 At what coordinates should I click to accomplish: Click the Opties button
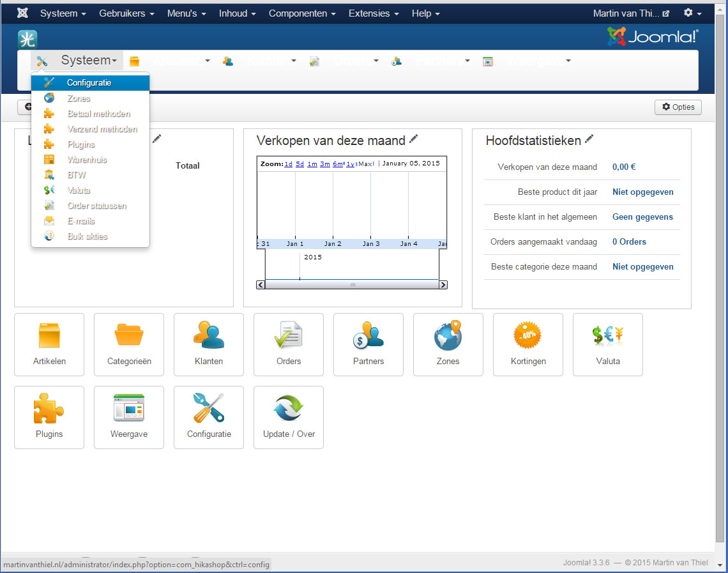point(678,107)
